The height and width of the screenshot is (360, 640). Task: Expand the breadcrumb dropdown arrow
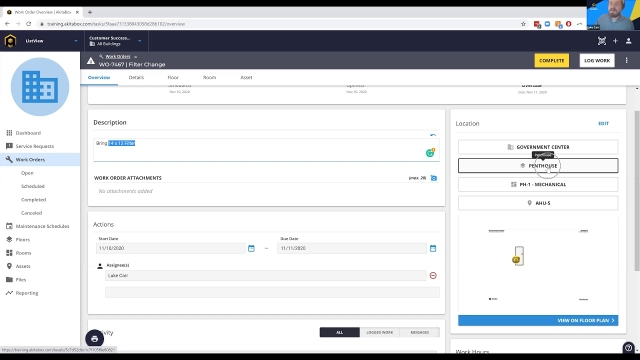coord(136,57)
